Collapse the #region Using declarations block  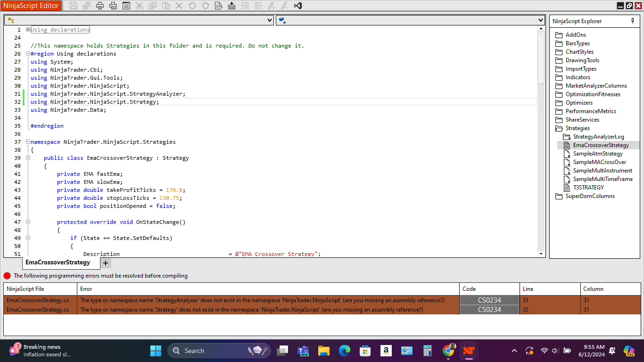[x=28, y=54]
